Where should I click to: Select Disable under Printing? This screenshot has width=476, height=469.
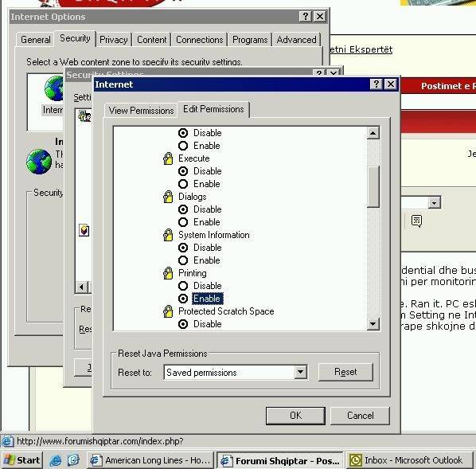[183, 286]
